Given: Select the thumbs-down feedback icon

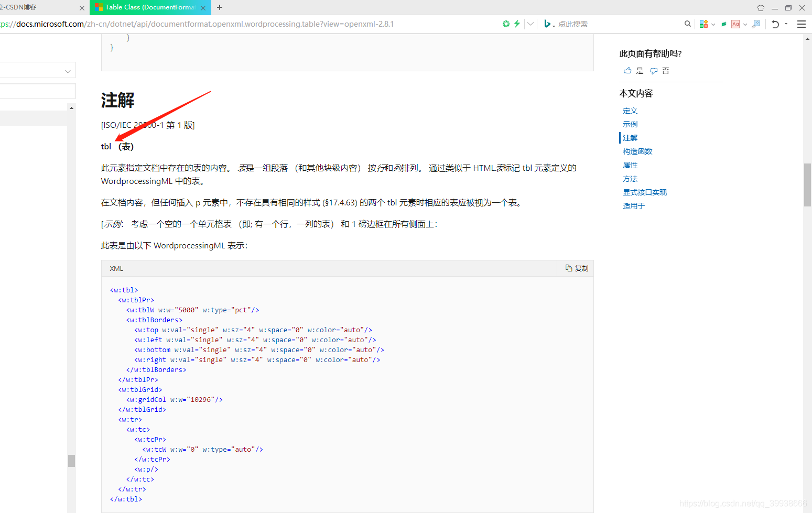Looking at the screenshot, I should [x=654, y=71].
